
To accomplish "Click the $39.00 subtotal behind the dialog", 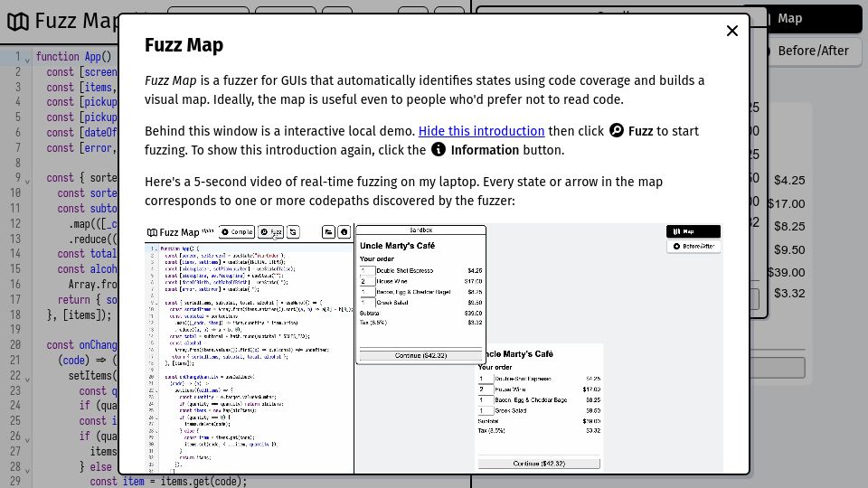I will 787,273.
